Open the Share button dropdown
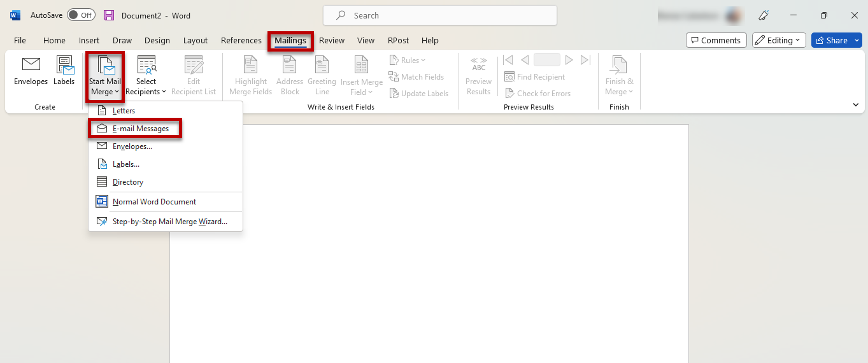Screen dimensions: 868x363 836,40
